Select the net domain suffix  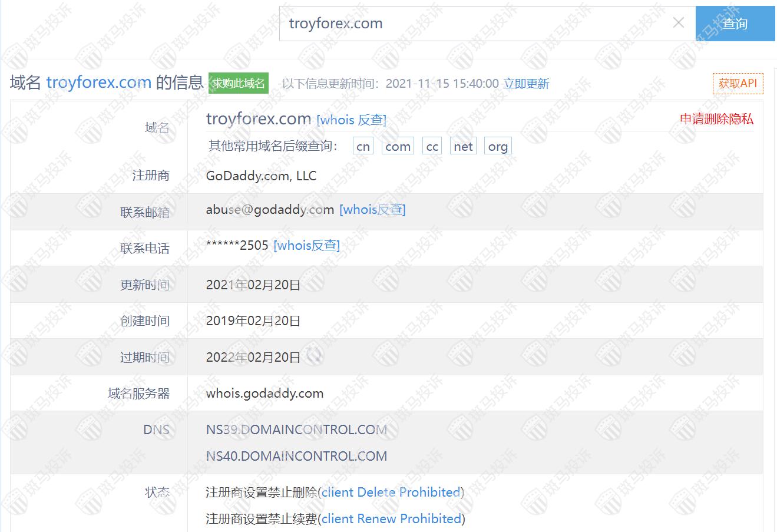[x=463, y=147]
